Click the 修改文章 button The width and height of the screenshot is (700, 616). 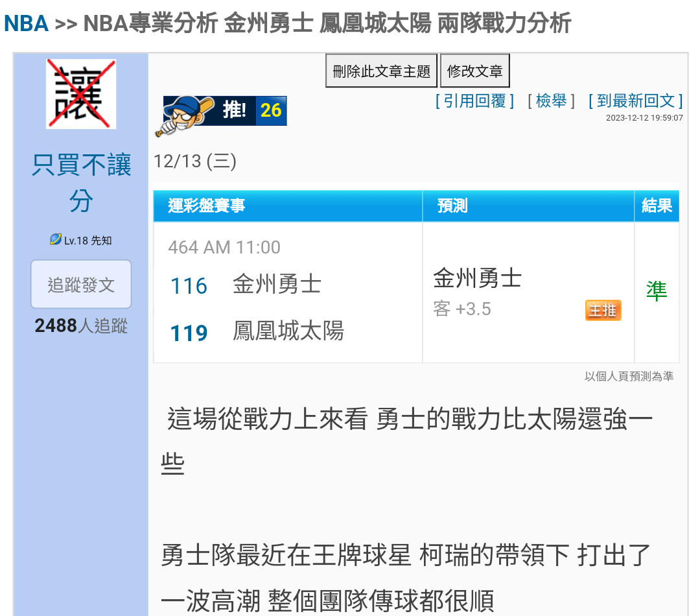tap(475, 71)
